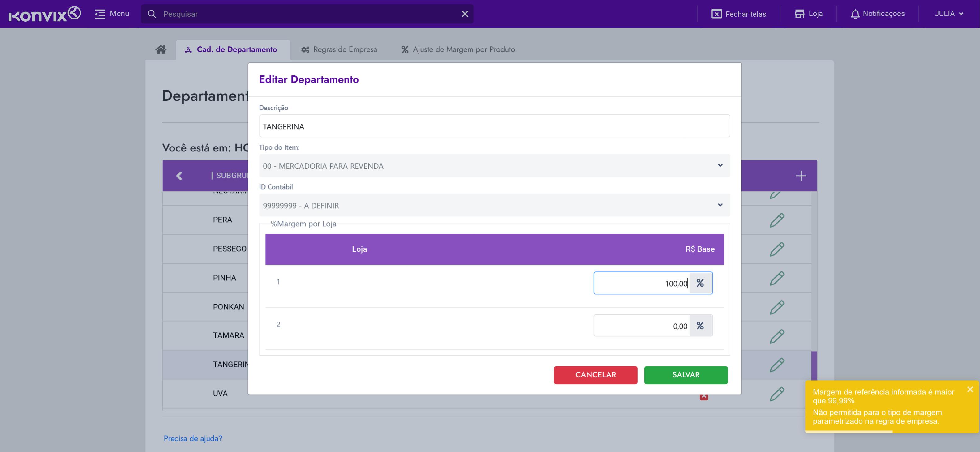Click the SALVAR button
Viewport: 980px width, 452px height.
point(686,375)
